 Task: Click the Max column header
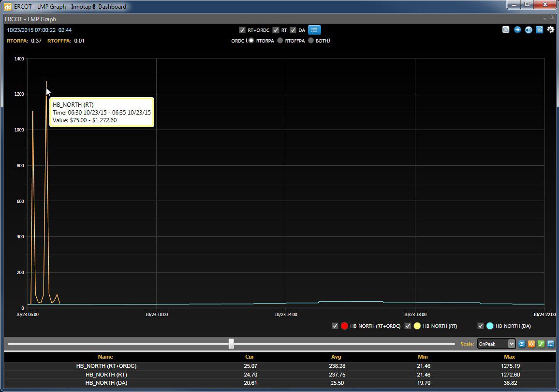[510, 357]
